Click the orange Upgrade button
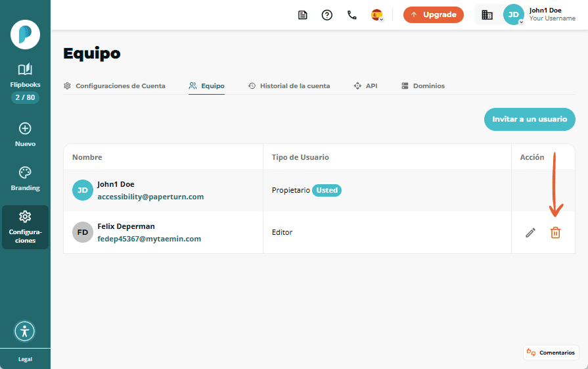 434,14
